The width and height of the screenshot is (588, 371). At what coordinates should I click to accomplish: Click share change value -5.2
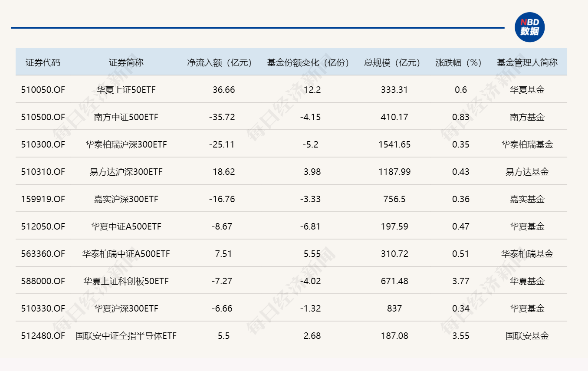click(x=310, y=144)
